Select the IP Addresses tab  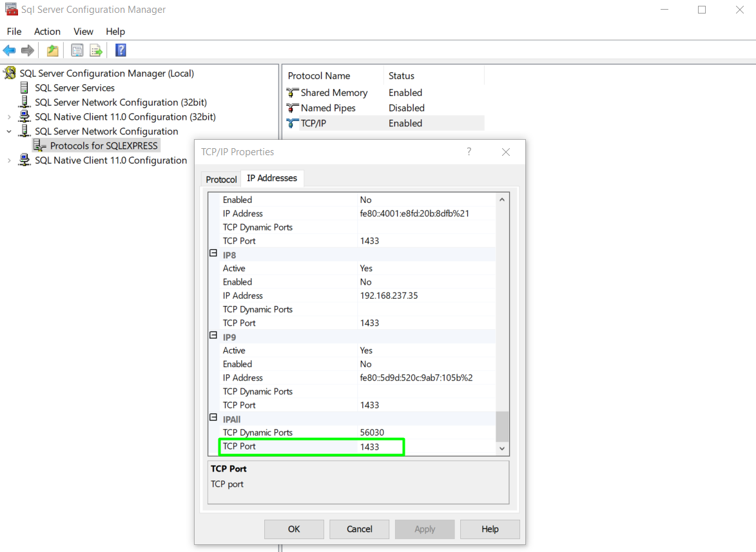tap(272, 178)
